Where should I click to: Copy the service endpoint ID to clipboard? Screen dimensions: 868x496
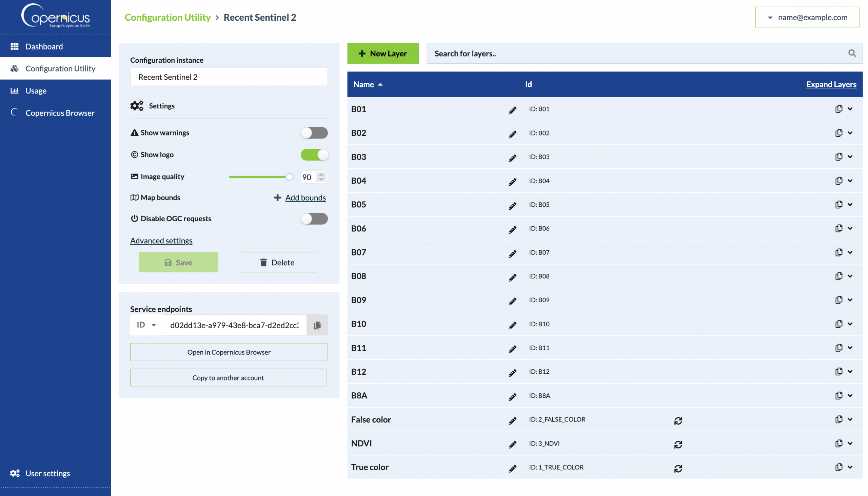tap(317, 325)
